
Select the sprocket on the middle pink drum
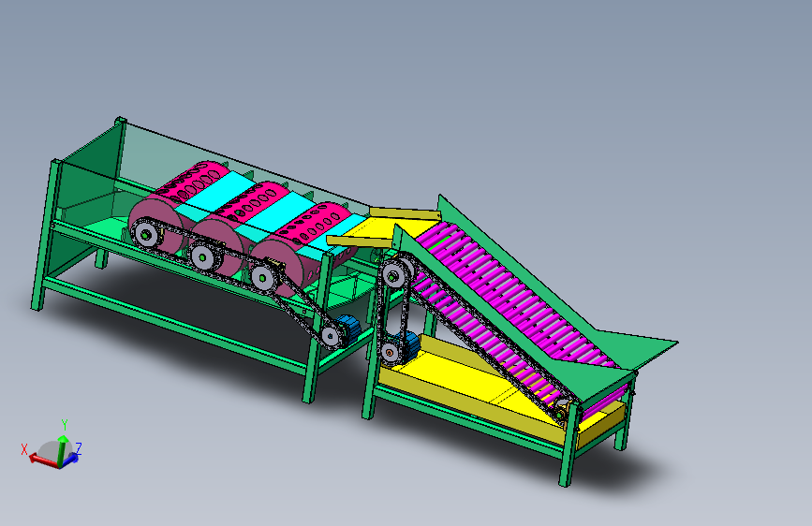[201, 256]
